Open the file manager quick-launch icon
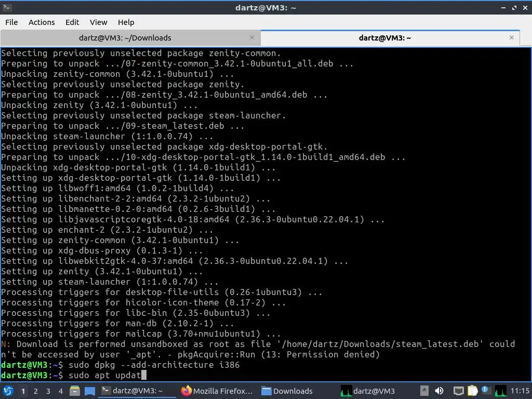The image size is (532, 399). coord(75,391)
